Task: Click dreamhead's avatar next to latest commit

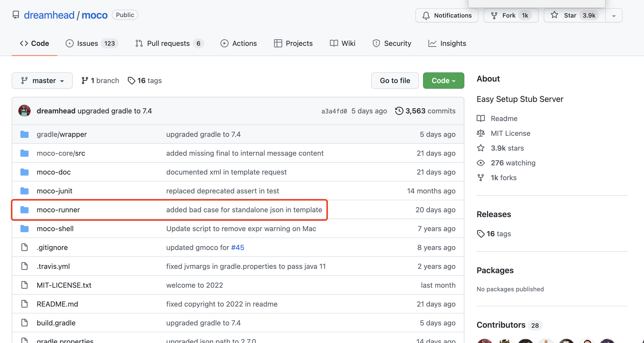Action: (24, 111)
